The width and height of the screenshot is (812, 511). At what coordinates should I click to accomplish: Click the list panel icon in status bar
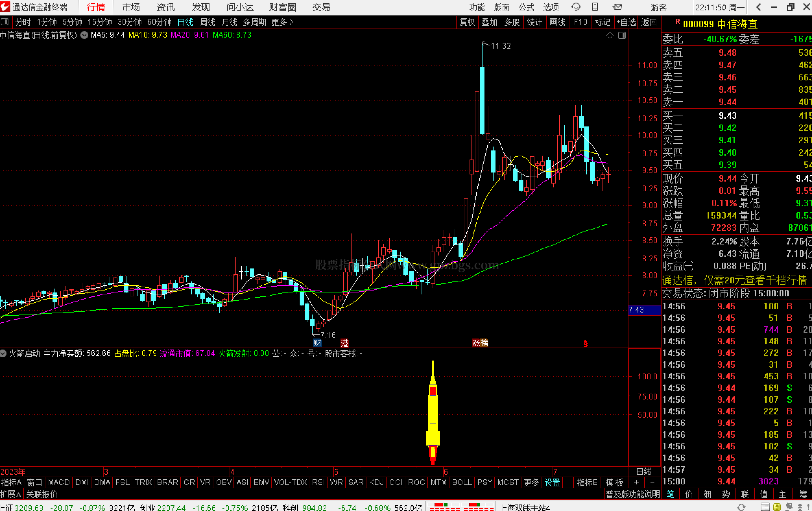(765, 507)
